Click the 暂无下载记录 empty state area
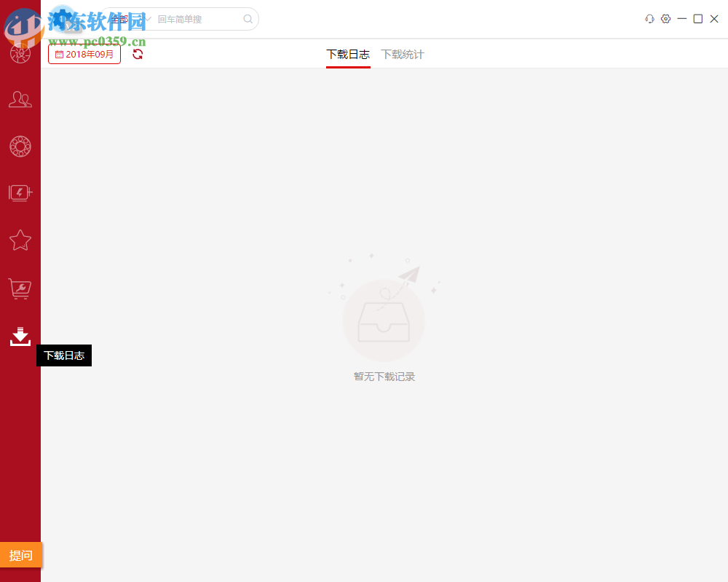Image resolution: width=728 pixels, height=582 pixels. pyautogui.click(x=384, y=377)
